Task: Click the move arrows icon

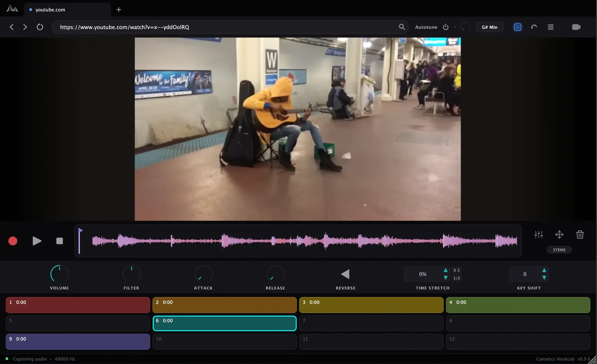Action: (x=559, y=234)
